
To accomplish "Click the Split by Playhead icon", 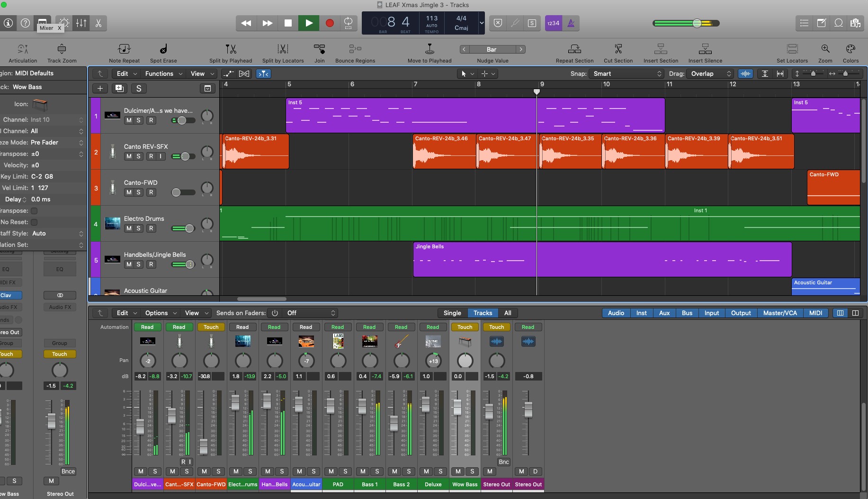I will pyautogui.click(x=231, y=49).
